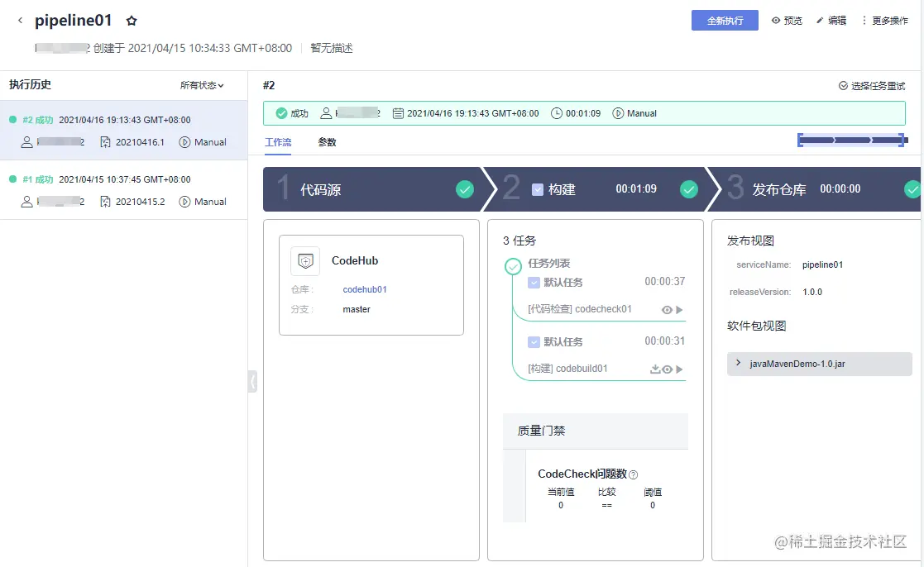Click 编辑 edit pencil button
The image size is (924, 567).
(x=831, y=21)
